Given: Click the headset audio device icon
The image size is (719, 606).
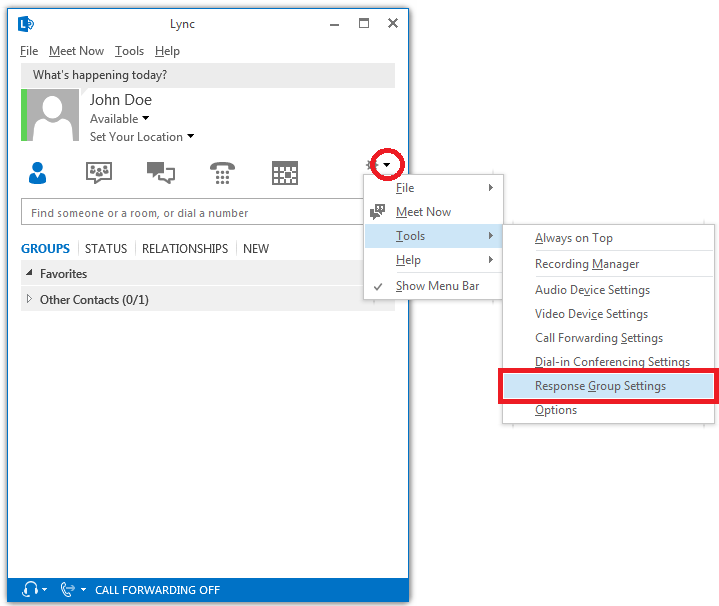Looking at the screenshot, I should (30, 589).
